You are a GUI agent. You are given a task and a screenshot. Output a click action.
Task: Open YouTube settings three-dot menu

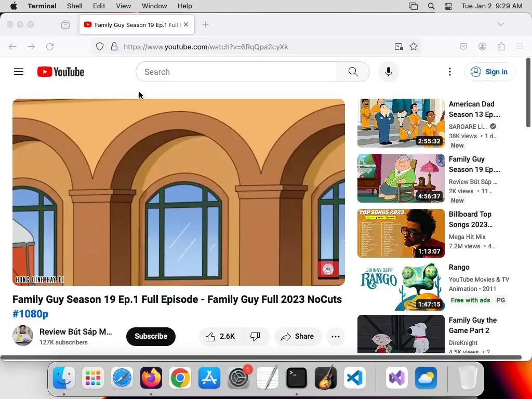pyautogui.click(x=450, y=72)
